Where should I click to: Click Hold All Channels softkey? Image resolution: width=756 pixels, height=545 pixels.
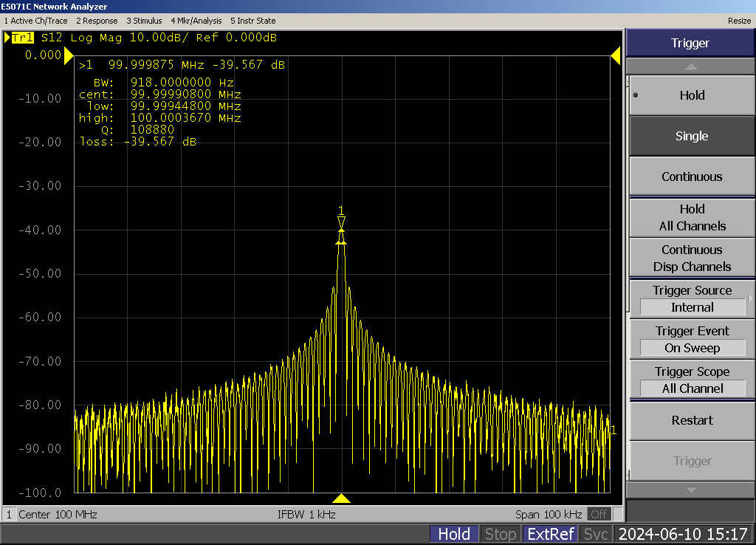coord(691,218)
